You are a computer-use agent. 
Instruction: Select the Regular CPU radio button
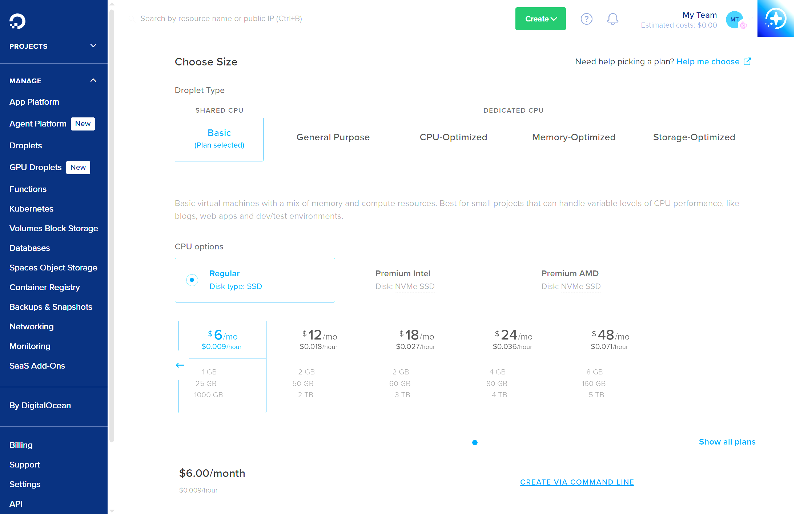(x=192, y=280)
